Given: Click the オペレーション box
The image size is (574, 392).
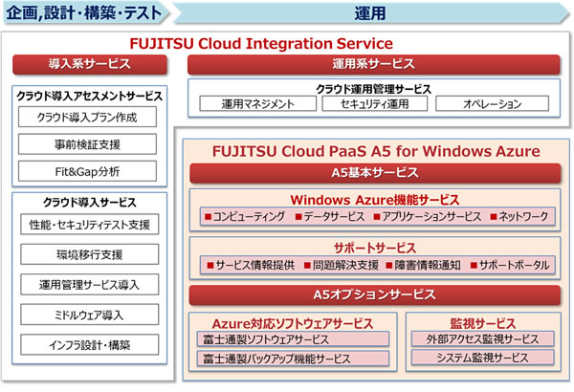Looking at the screenshot, I should point(493,103).
